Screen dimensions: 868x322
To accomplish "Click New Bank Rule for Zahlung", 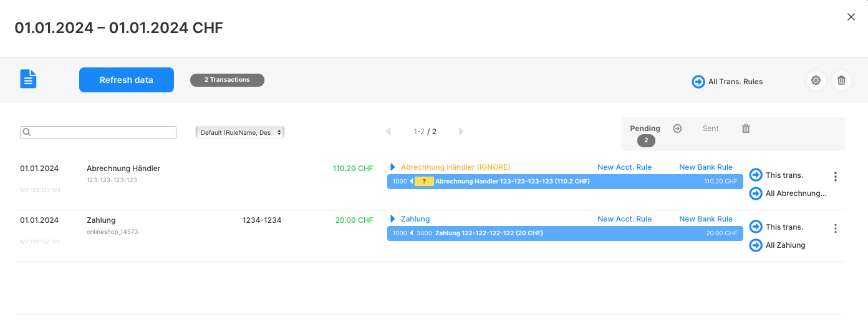I will coord(706,219).
